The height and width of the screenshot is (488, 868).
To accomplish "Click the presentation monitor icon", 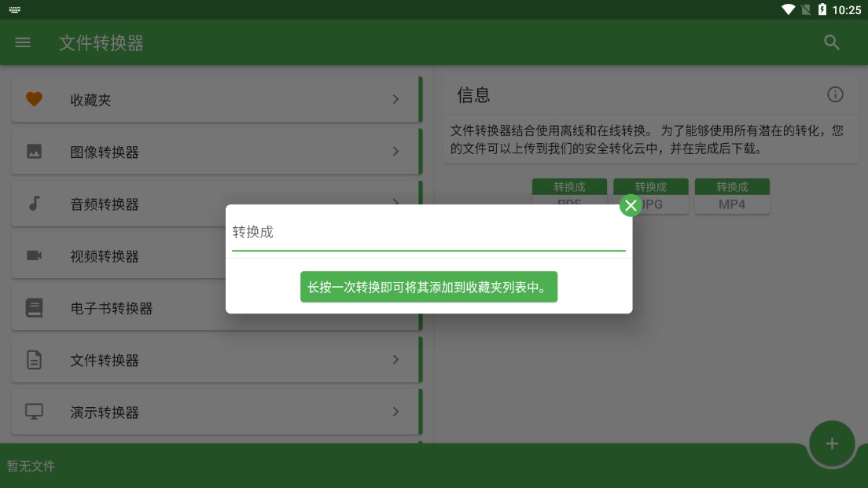I will point(35,412).
